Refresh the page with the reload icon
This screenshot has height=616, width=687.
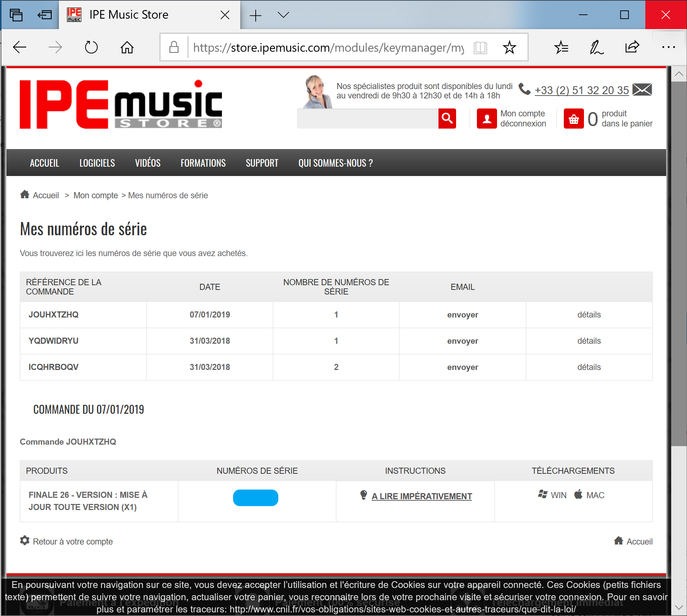(91, 47)
